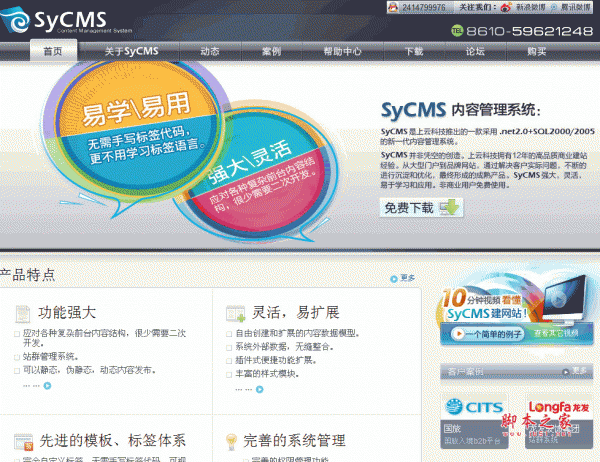
Task: Click text 站群管理系统。
Action: coord(51,357)
